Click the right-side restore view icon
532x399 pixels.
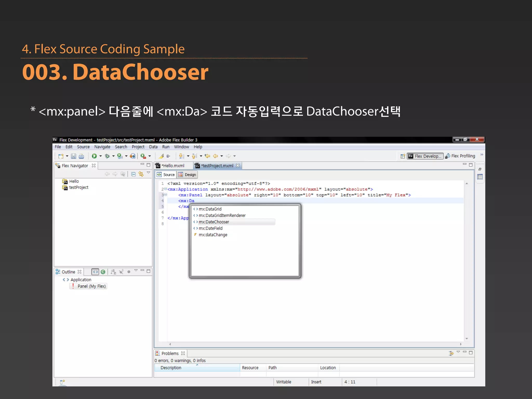tap(480, 169)
